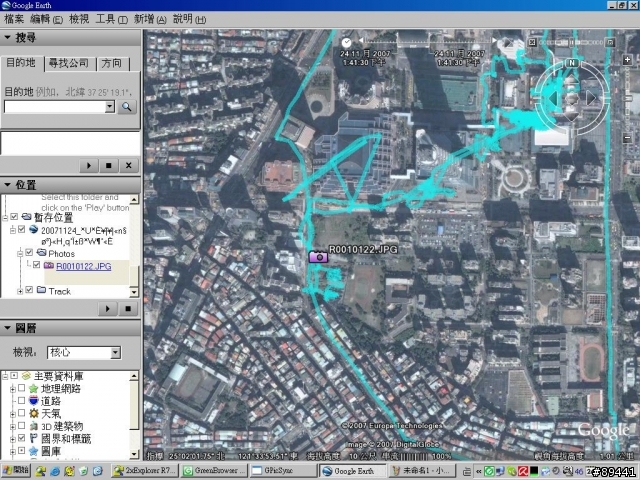The height and width of the screenshot is (480, 640).
Task: Pan map left with compass arrow
Action: [x=553, y=98]
